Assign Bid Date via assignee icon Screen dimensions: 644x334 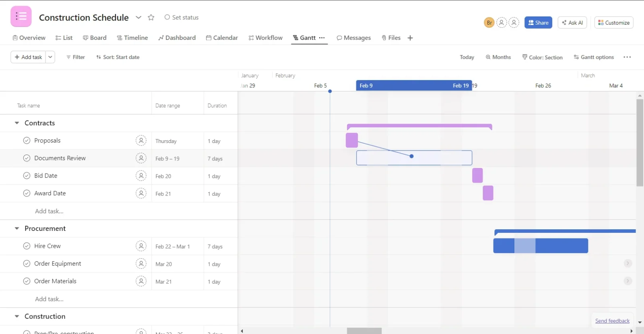(141, 176)
